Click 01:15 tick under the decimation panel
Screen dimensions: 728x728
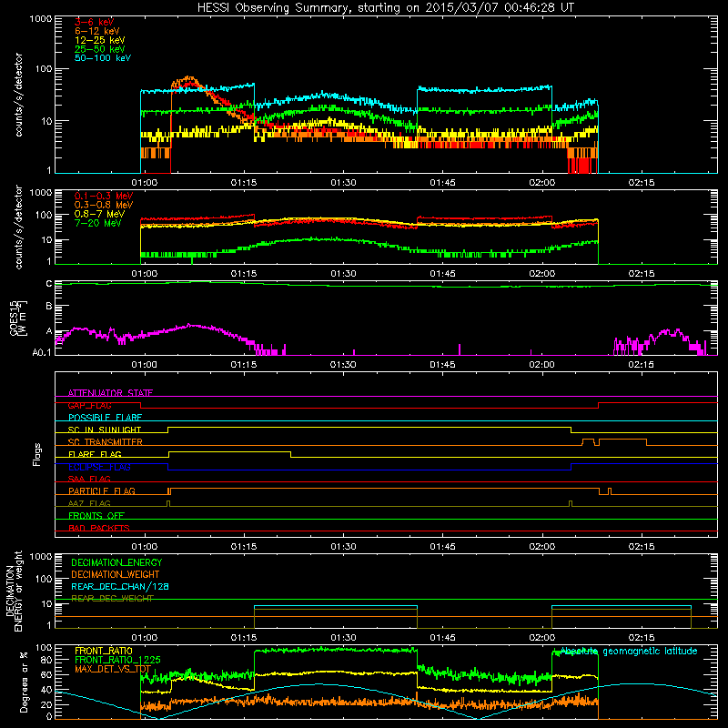pyautogui.click(x=244, y=638)
